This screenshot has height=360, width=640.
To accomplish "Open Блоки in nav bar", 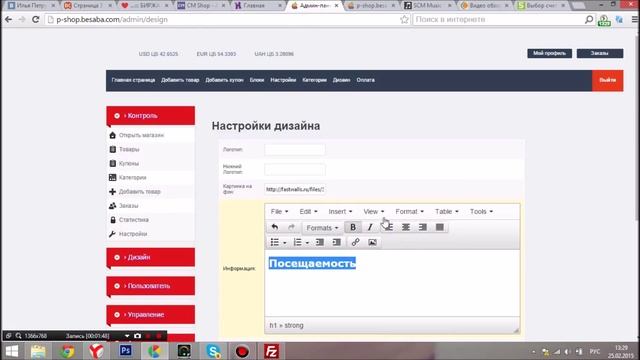I will (257, 80).
